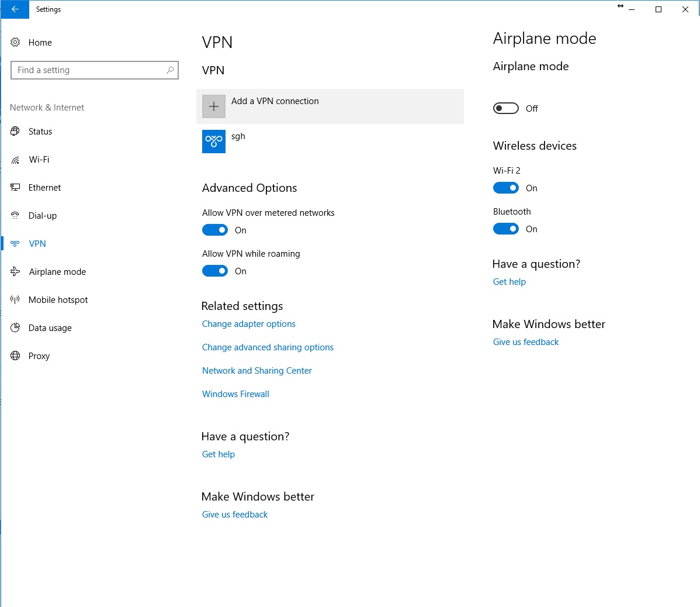700x607 pixels.
Task: Click the Home gear icon
Action: 15,43
